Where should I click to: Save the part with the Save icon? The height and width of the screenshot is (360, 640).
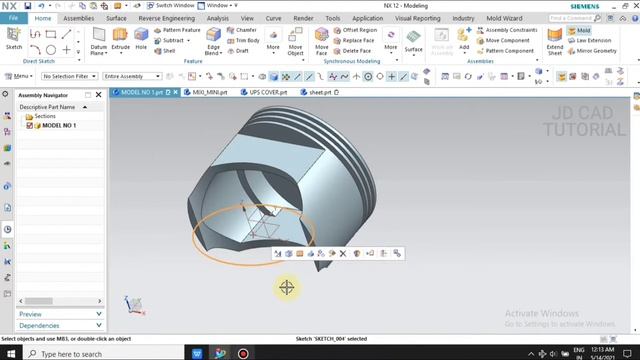(x=27, y=6)
